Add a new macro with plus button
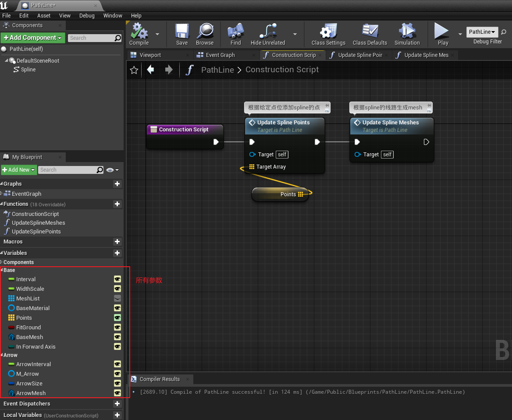The width and height of the screenshot is (512, 420). click(117, 241)
